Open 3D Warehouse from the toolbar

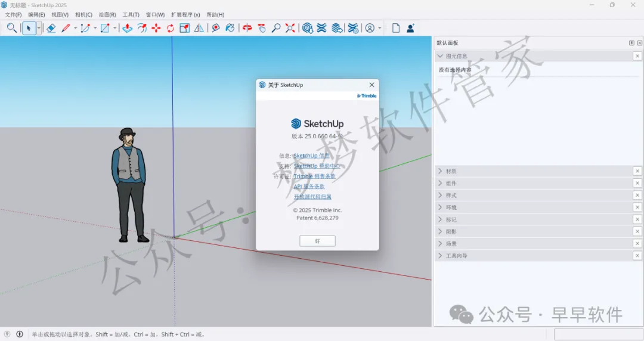pos(308,28)
